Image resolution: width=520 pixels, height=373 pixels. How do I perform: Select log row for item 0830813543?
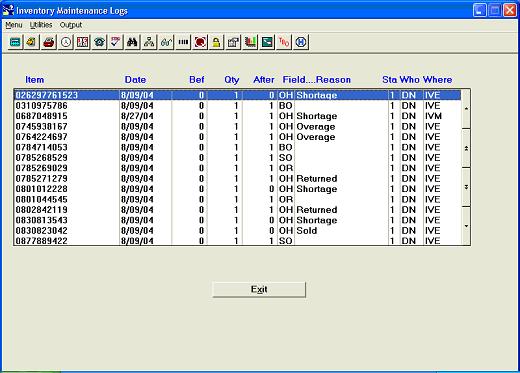[238, 220]
